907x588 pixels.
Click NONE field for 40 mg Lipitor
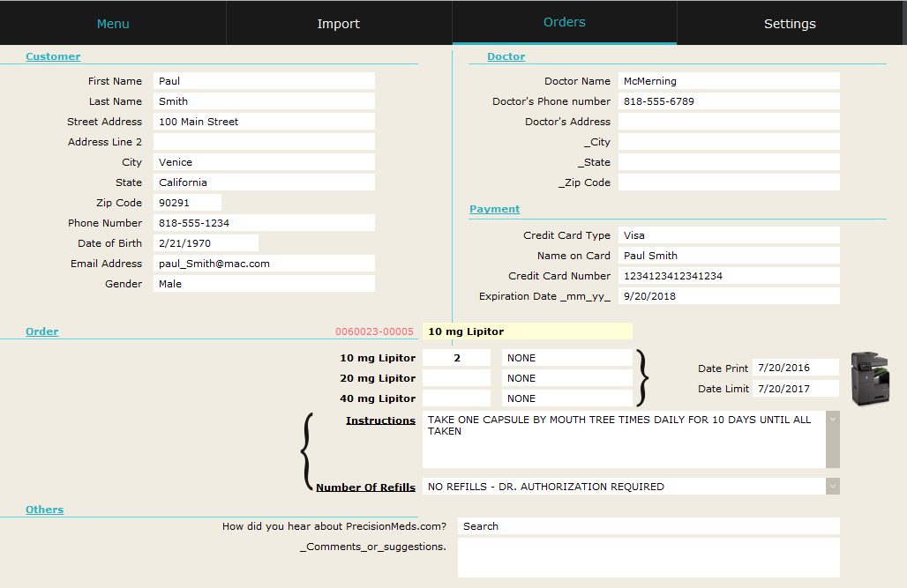coord(566,398)
